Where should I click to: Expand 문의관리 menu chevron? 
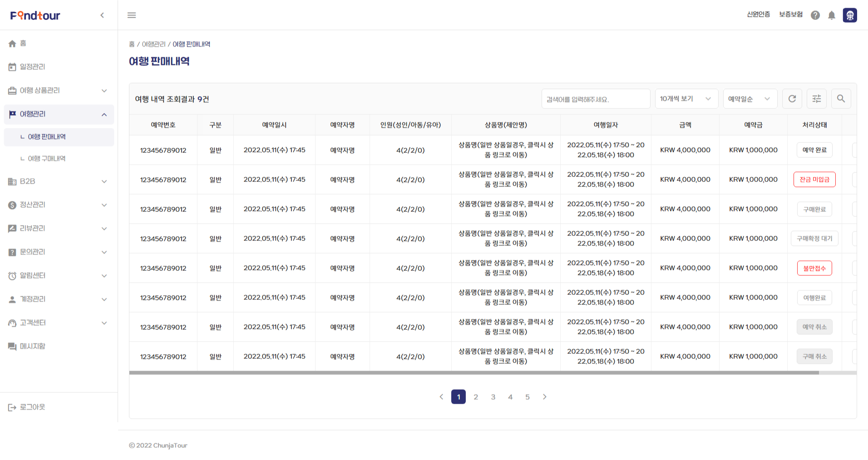(x=104, y=252)
